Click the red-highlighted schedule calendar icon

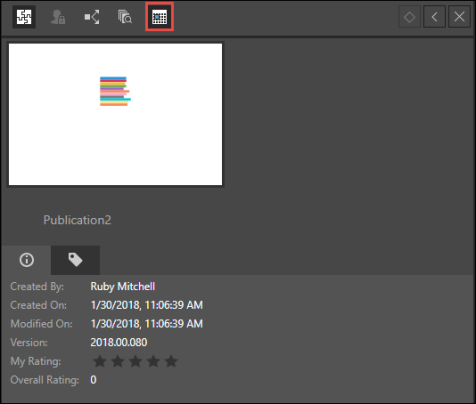tap(159, 17)
